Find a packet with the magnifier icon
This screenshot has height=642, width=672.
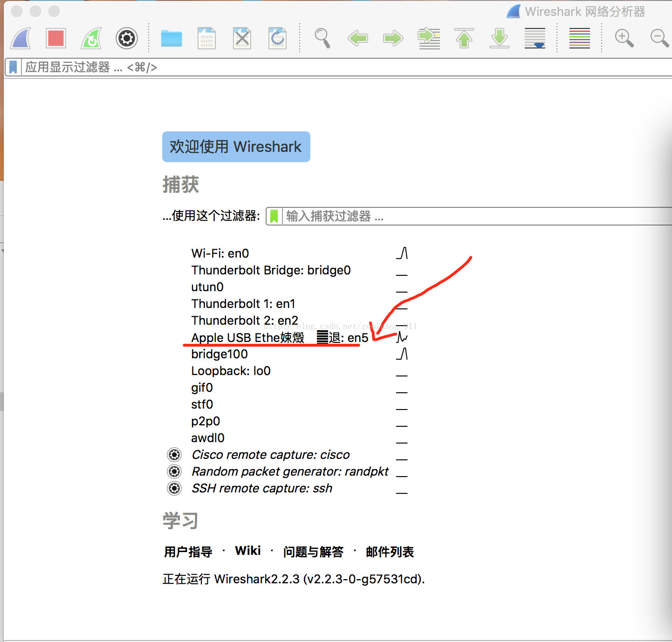tap(322, 38)
